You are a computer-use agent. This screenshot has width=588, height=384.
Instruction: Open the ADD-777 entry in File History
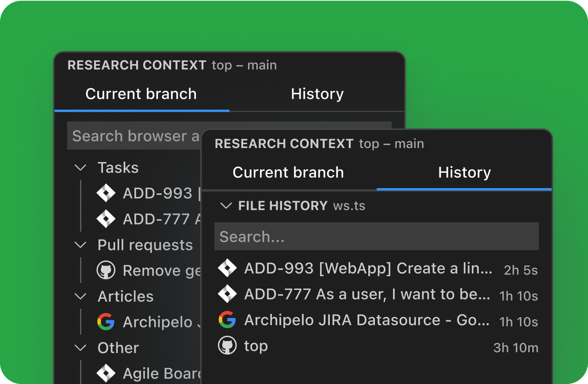coord(367,294)
